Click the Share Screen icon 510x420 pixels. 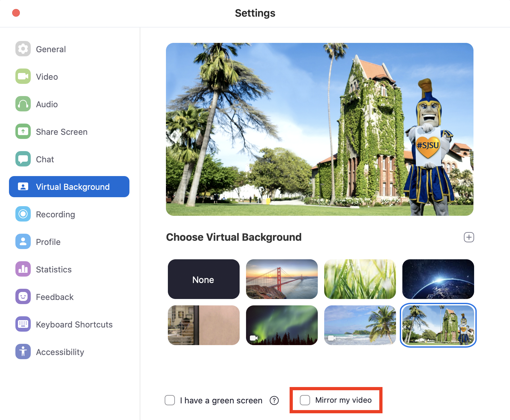(23, 132)
